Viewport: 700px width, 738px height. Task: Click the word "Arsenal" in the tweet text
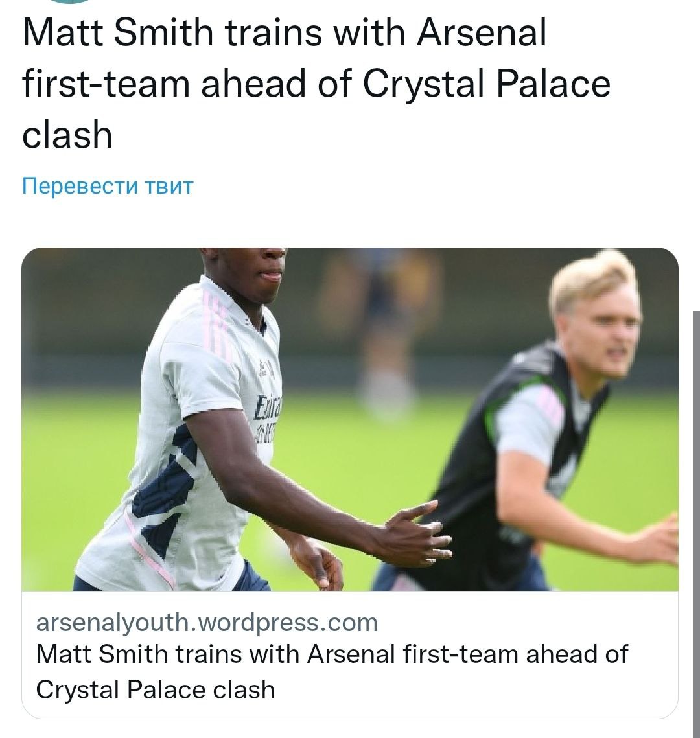pyautogui.click(x=482, y=34)
